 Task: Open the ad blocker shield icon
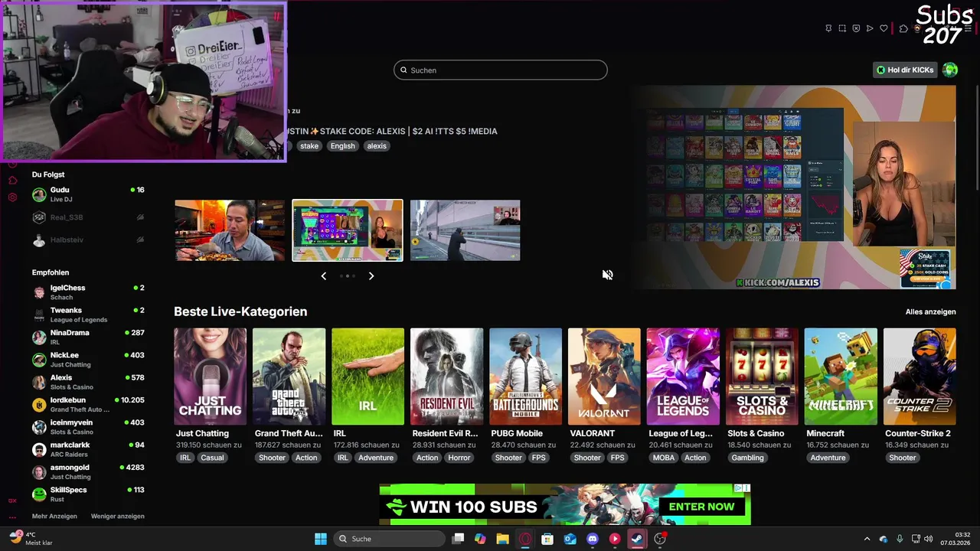(x=856, y=28)
